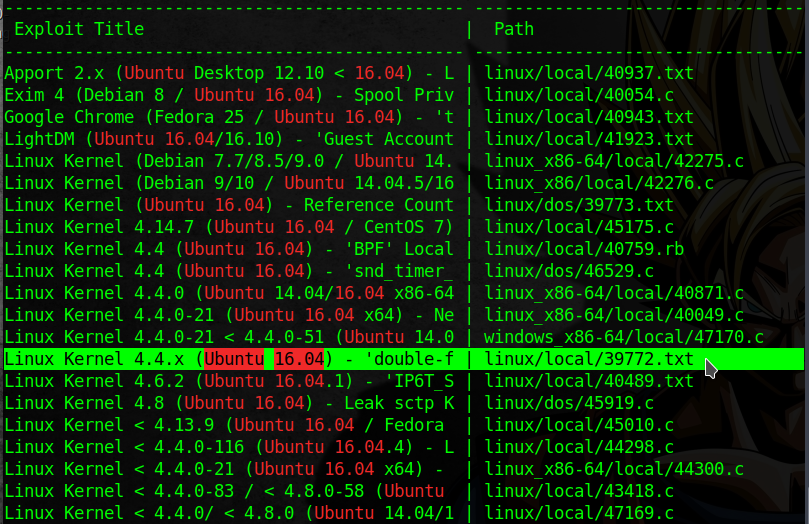Select the highlighted 'double-f' exploit title
809x524 pixels.
(229, 359)
